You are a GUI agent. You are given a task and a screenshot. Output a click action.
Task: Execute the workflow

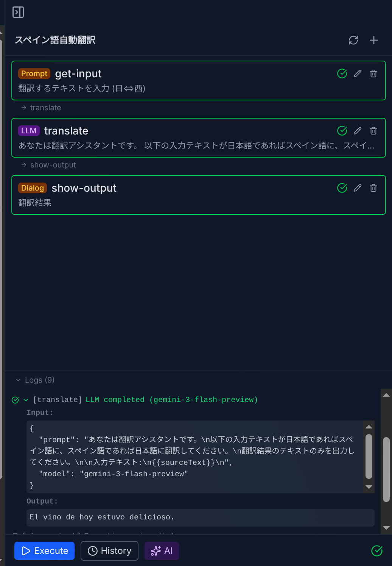[44, 550]
